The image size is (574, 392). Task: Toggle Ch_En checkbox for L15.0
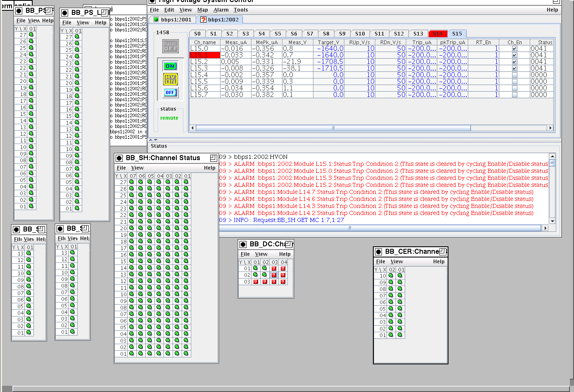tap(515, 49)
